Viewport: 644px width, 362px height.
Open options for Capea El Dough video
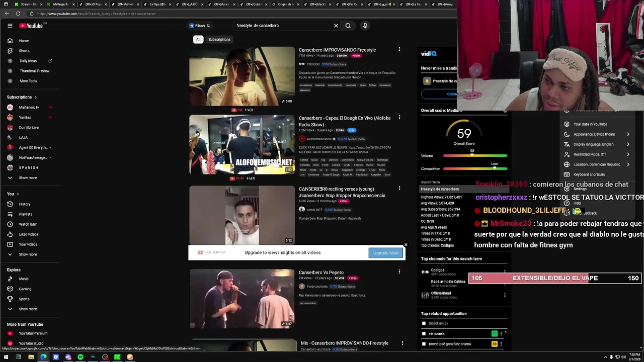pos(399,118)
